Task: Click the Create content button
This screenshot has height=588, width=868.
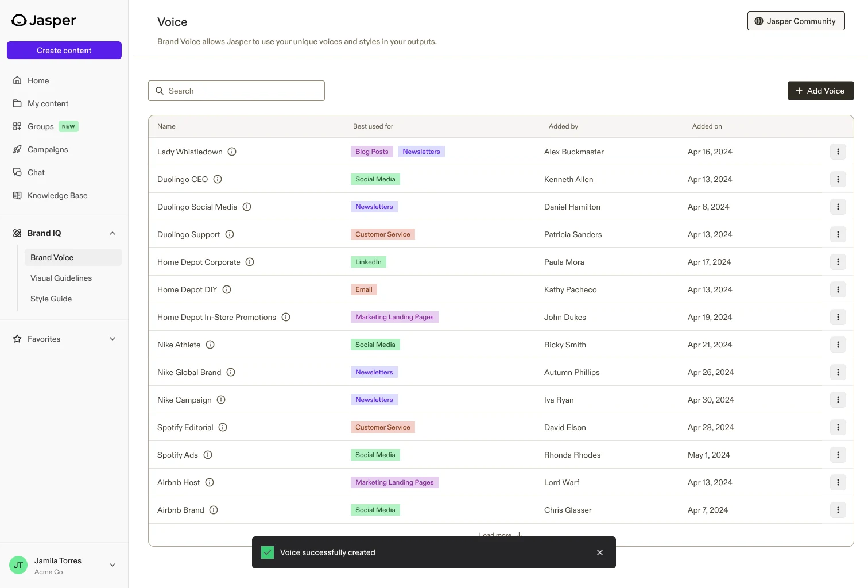Action: click(64, 50)
